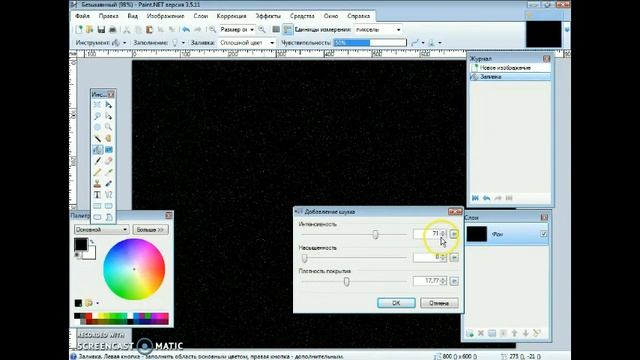Reset the Интенсивность value button
Image resolution: width=640 pixels, height=360 pixels.
[x=454, y=234]
